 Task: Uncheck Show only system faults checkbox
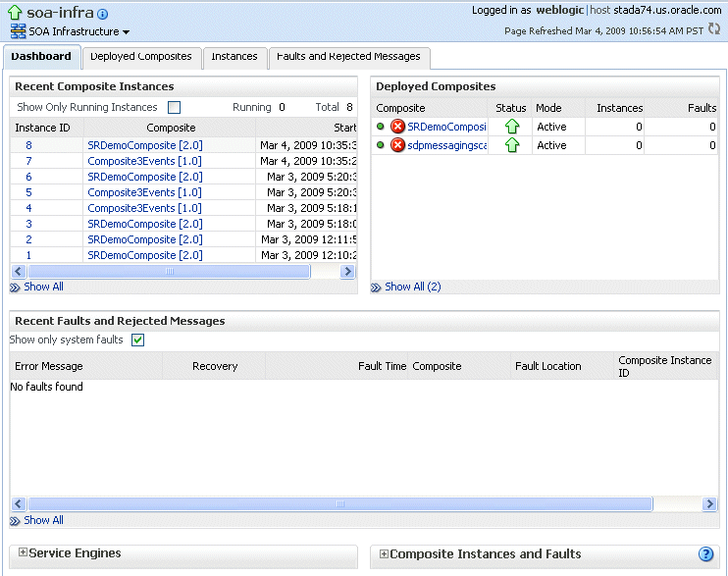138,340
